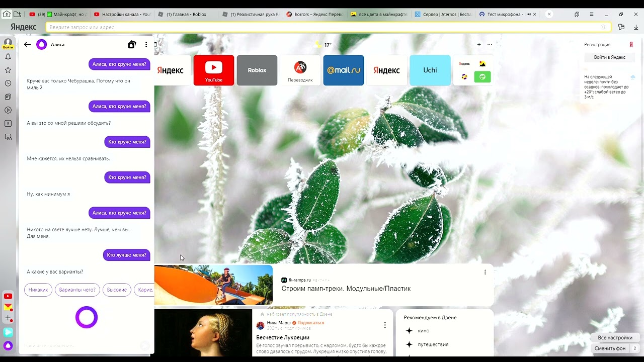644x362 pixels.
Task: Open pump-track ad image thumbnail
Action: 213,285
